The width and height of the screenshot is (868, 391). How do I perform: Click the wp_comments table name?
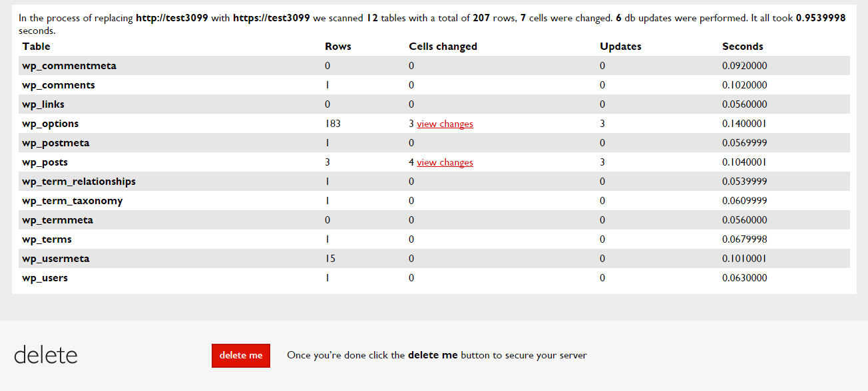(59, 85)
